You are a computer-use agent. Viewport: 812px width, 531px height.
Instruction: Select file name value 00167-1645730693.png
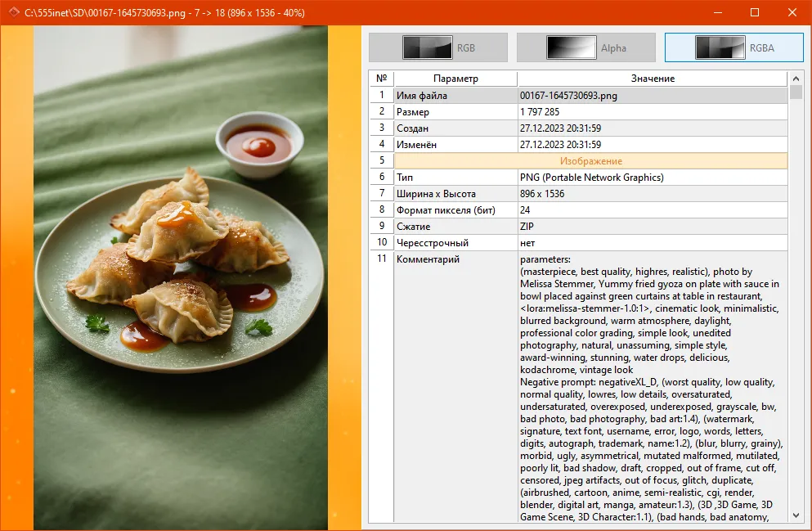click(x=653, y=96)
